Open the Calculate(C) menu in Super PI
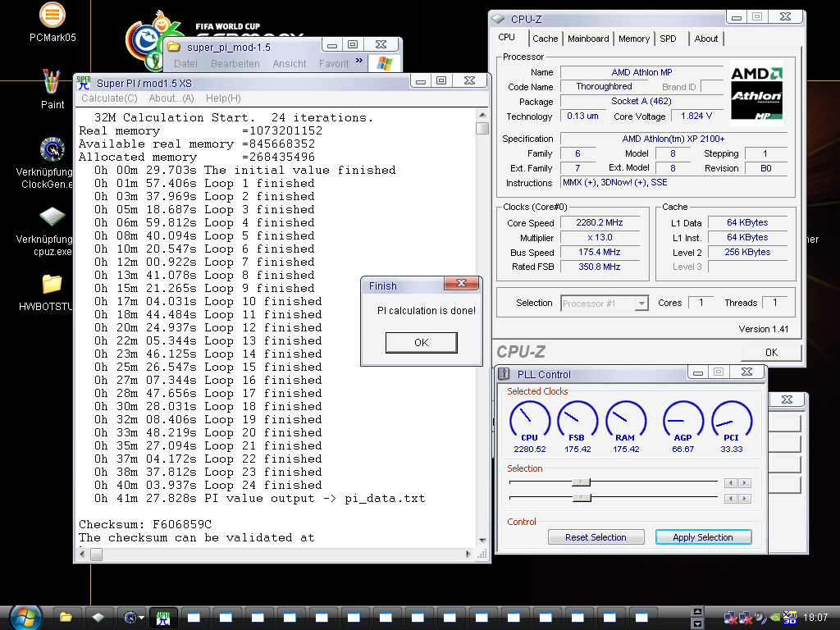840x630 pixels. tap(109, 98)
